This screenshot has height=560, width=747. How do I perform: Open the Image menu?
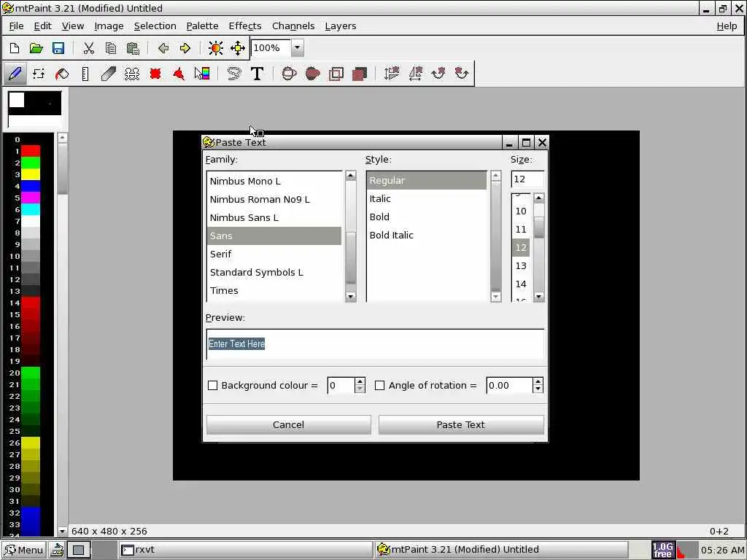[109, 26]
